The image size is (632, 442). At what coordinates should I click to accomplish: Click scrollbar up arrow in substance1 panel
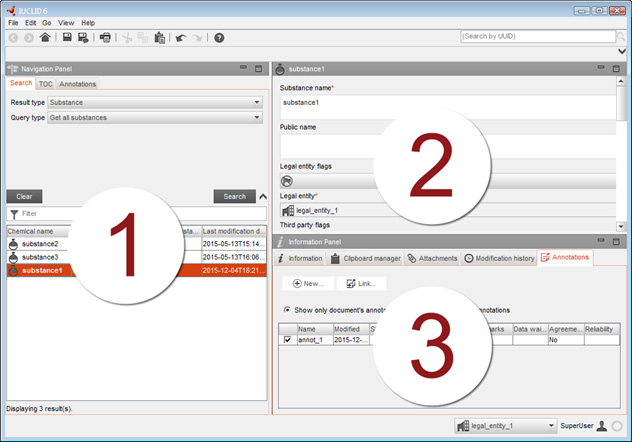[621, 81]
